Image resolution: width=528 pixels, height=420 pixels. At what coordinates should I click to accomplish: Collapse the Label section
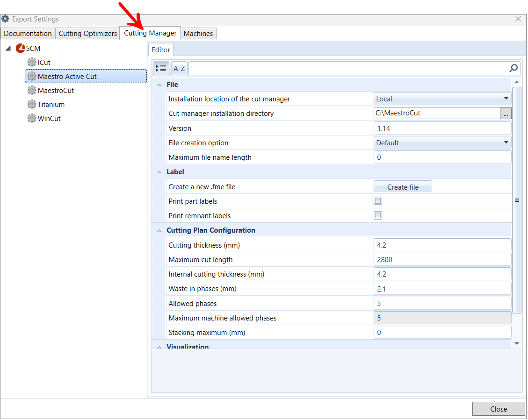(159, 172)
